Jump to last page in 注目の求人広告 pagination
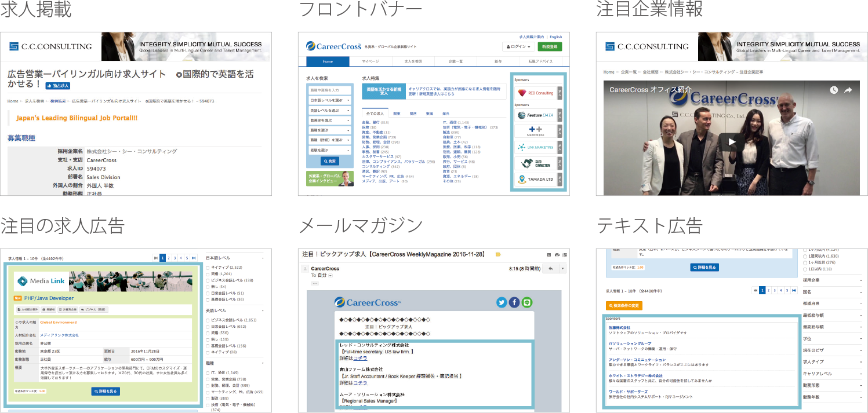 tap(194, 258)
